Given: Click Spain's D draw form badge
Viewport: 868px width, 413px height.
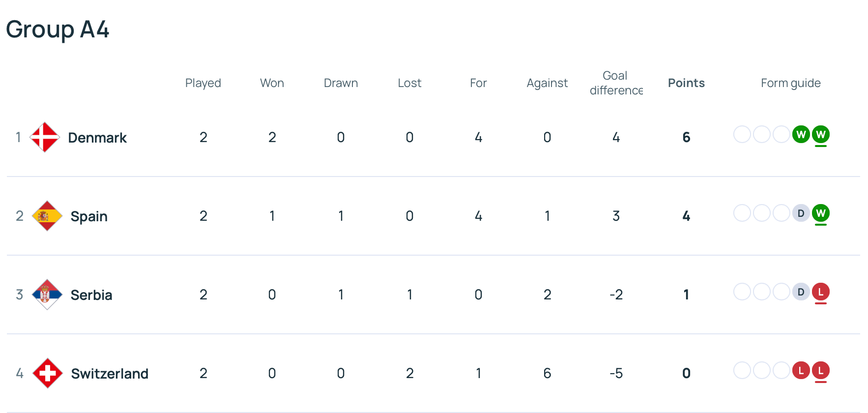Looking at the screenshot, I should (801, 213).
